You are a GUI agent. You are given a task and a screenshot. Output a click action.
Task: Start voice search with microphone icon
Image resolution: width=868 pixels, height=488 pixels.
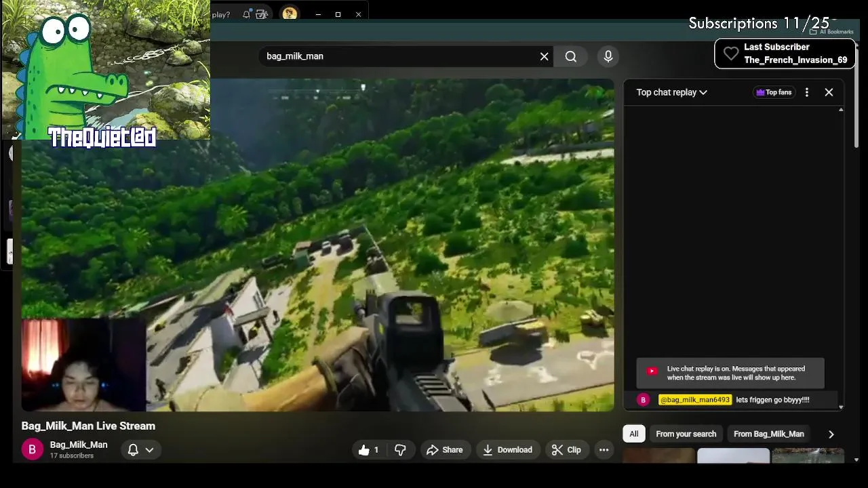coord(608,56)
